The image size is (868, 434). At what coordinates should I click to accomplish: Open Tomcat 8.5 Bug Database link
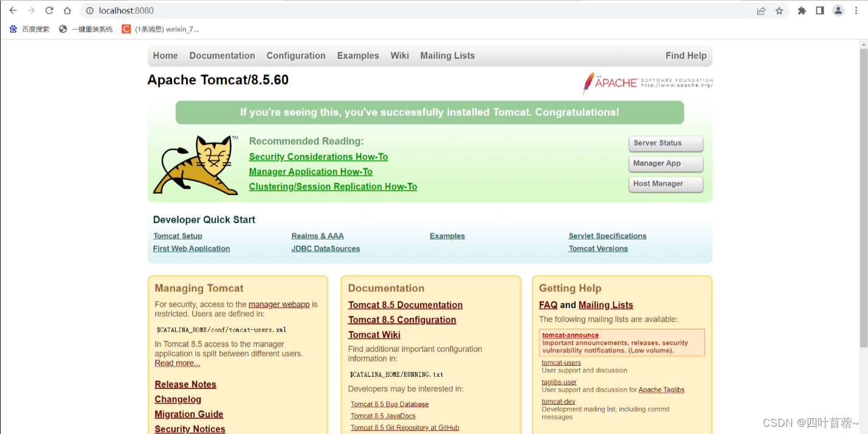pyautogui.click(x=390, y=404)
